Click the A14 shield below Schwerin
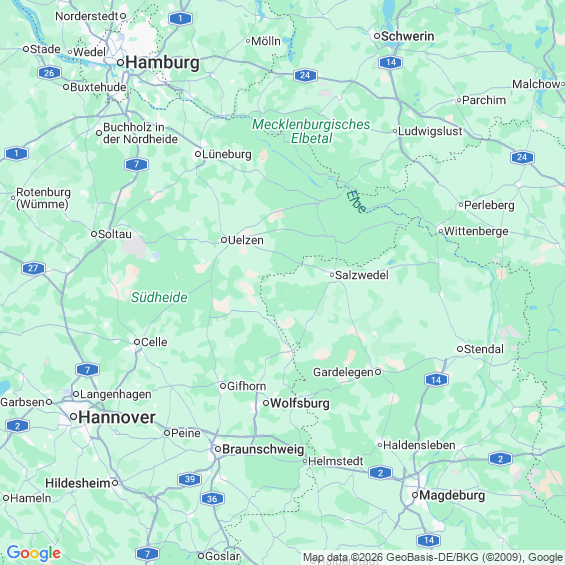Image resolution: width=565 pixels, height=565 pixels. [391, 62]
